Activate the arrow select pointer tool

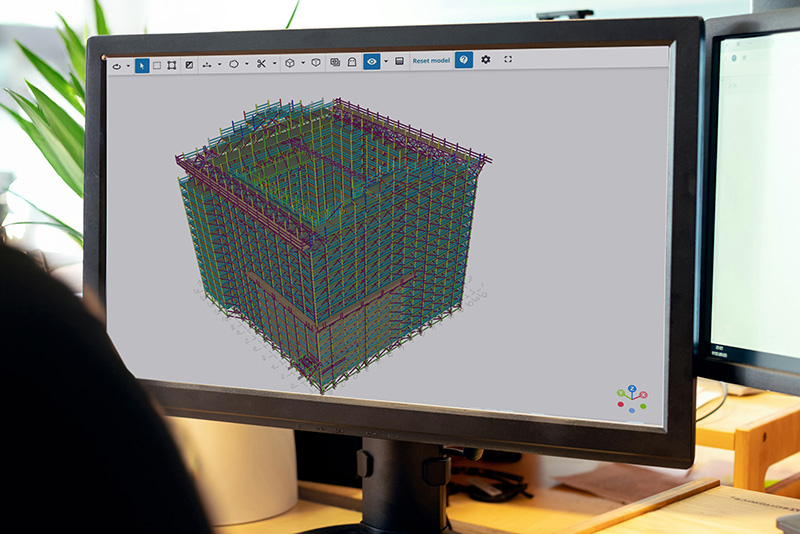(x=142, y=66)
